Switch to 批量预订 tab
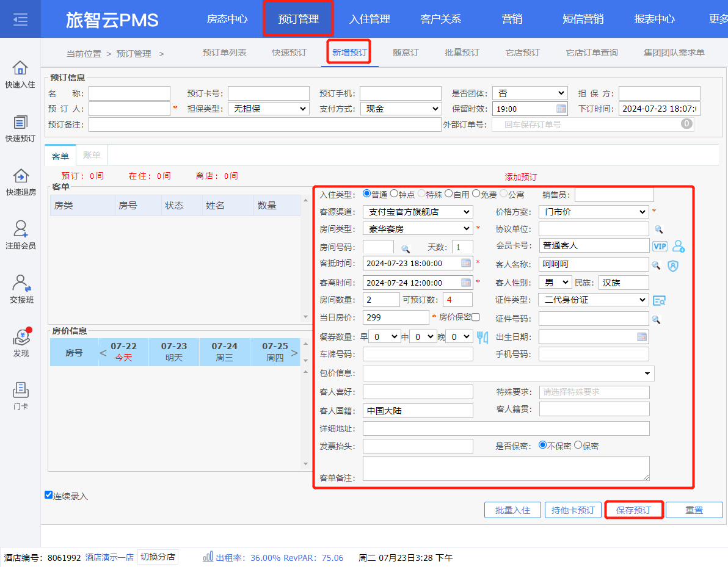Screen dimensions: 728x567 tap(462, 52)
